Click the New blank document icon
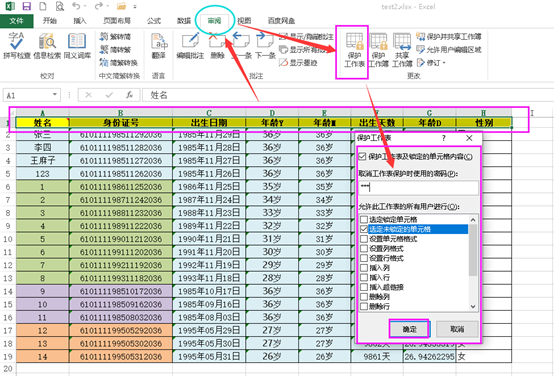The image size is (554, 376). coord(43,6)
